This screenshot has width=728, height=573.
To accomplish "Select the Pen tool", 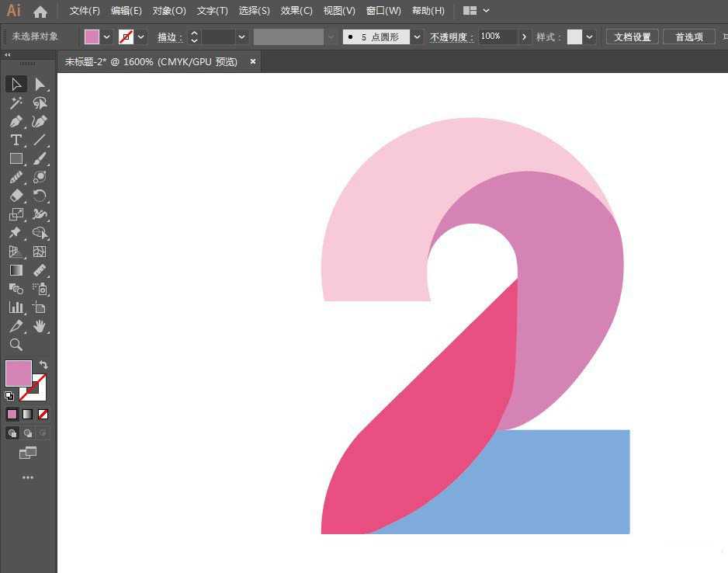I will pyautogui.click(x=16, y=121).
